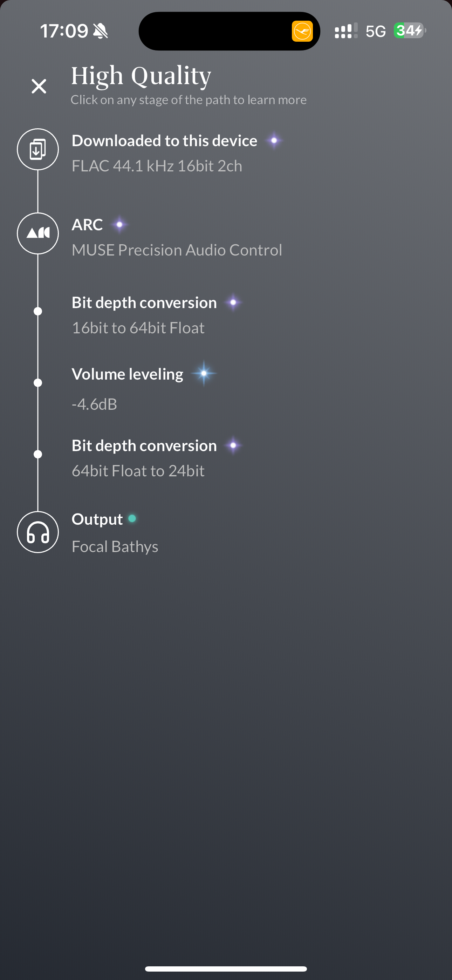Tap the ARC logo circle icon
452x980 pixels.
38,233
